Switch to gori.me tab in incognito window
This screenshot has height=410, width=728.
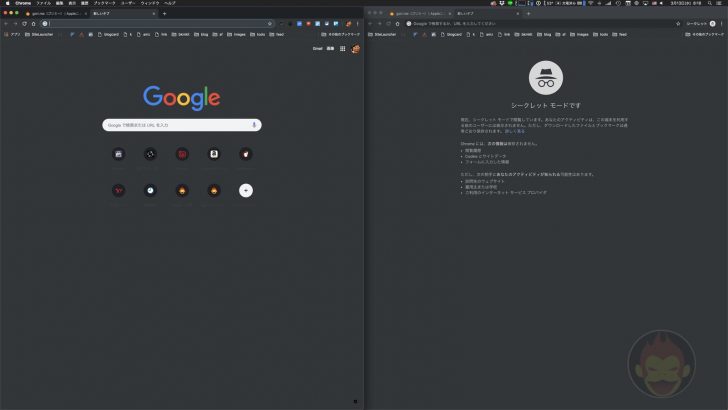click(419, 13)
